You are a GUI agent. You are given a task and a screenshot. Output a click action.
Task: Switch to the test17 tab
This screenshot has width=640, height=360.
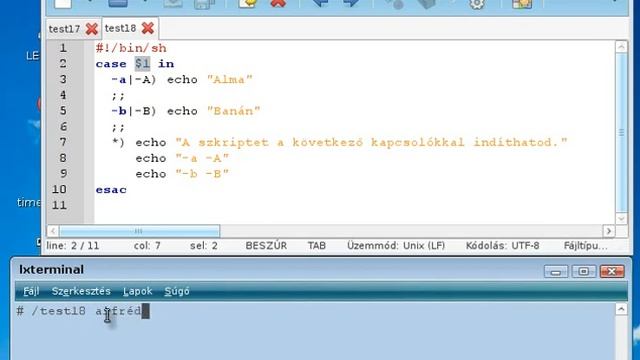click(x=64, y=29)
